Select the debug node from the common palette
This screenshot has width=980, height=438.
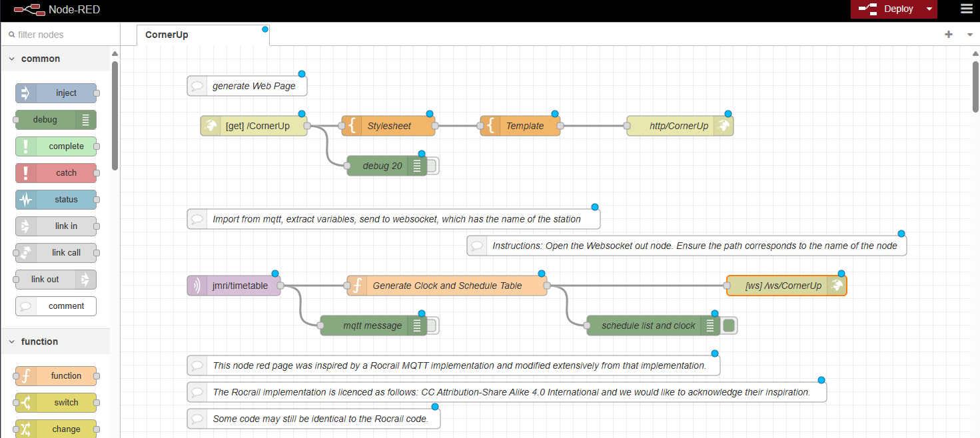click(55, 120)
